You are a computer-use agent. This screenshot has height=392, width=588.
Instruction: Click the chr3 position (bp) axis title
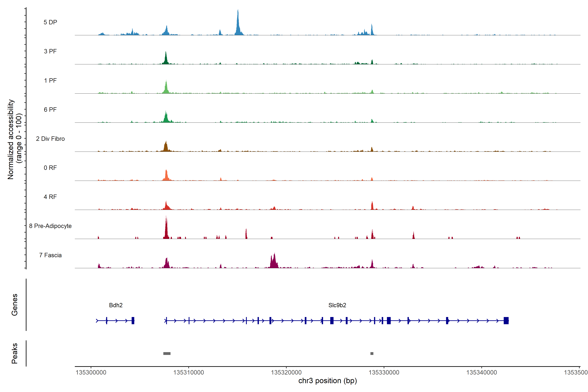click(x=327, y=381)
